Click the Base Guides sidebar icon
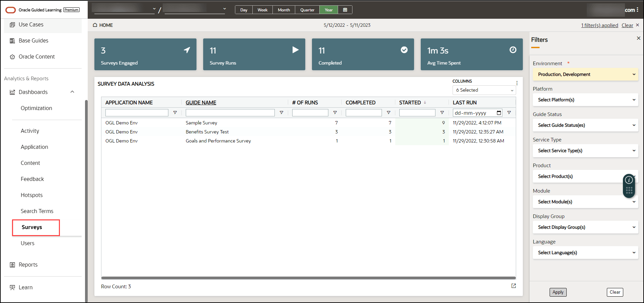The width and height of the screenshot is (644, 303). (12, 41)
